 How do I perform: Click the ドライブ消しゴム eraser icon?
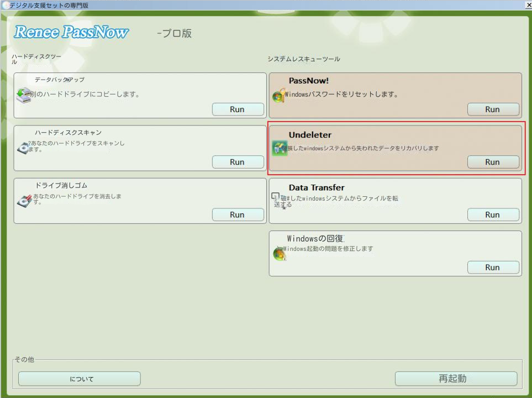tap(24, 201)
